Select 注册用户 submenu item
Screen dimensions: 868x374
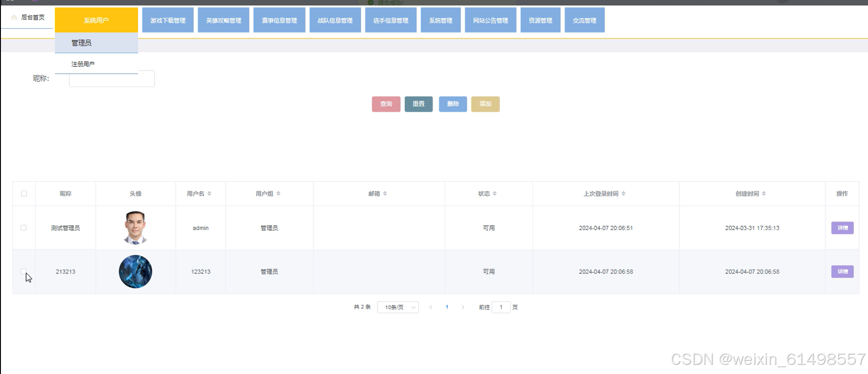pyautogui.click(x=97, y=64)
